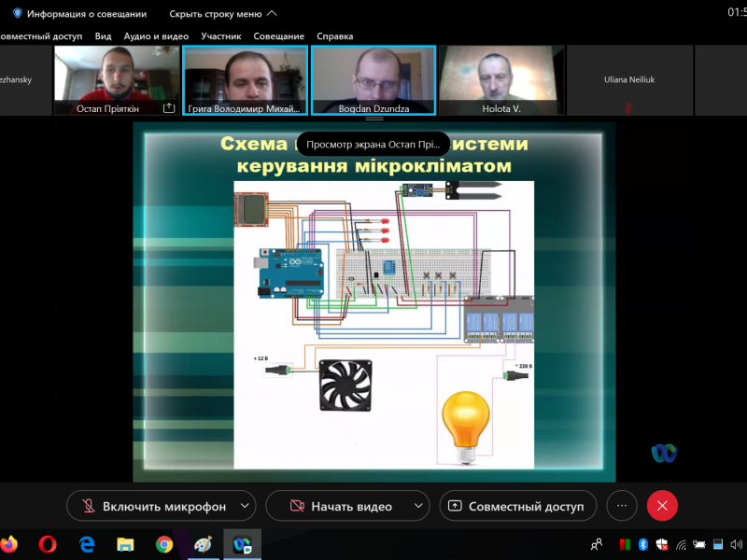
Task: Click the Bluetooth tray icon
Action: click(642, 544)
